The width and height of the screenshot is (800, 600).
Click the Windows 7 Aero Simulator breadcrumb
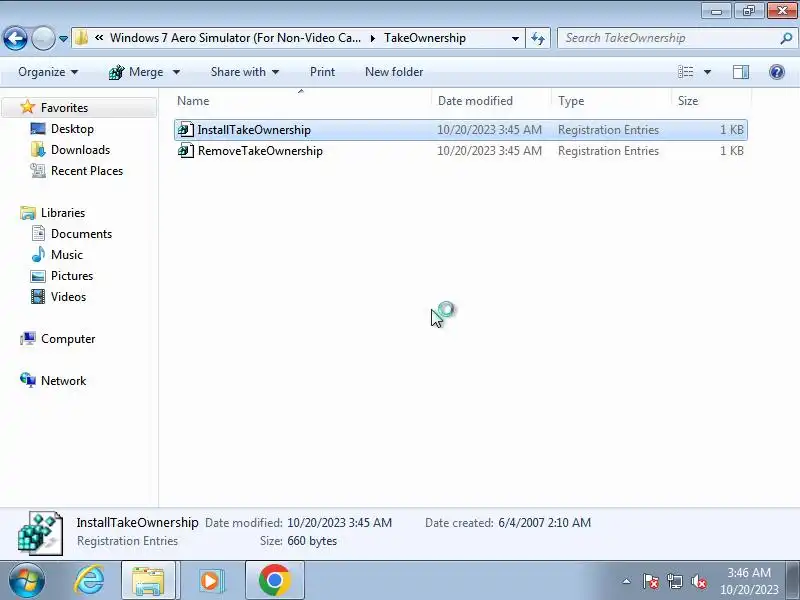(x=235, y=38)
